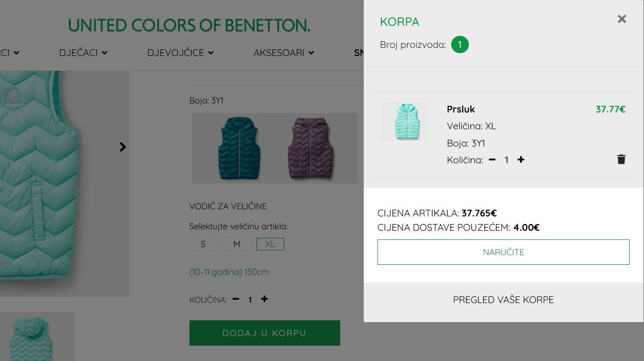Toggle the XL size selection
This screenshot has height=361, width=644.
[x=270, y=244]
